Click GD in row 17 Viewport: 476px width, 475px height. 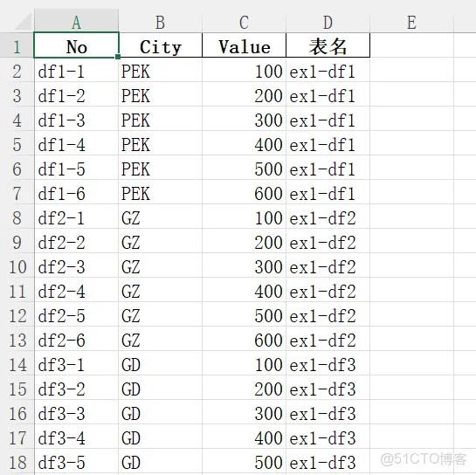tap(161, 437)
